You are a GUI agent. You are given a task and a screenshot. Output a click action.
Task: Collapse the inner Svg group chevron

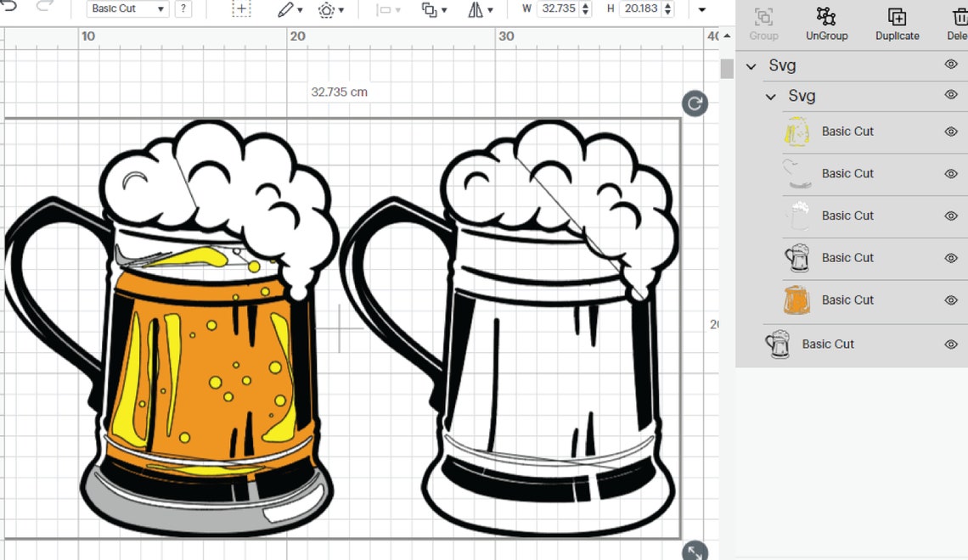771,96
